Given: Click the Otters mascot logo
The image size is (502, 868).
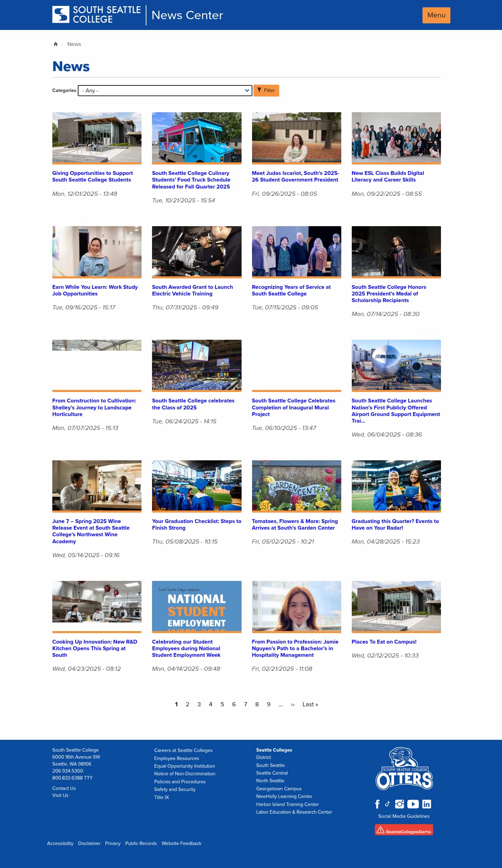Looking at the screenshot, I should 404,768.
